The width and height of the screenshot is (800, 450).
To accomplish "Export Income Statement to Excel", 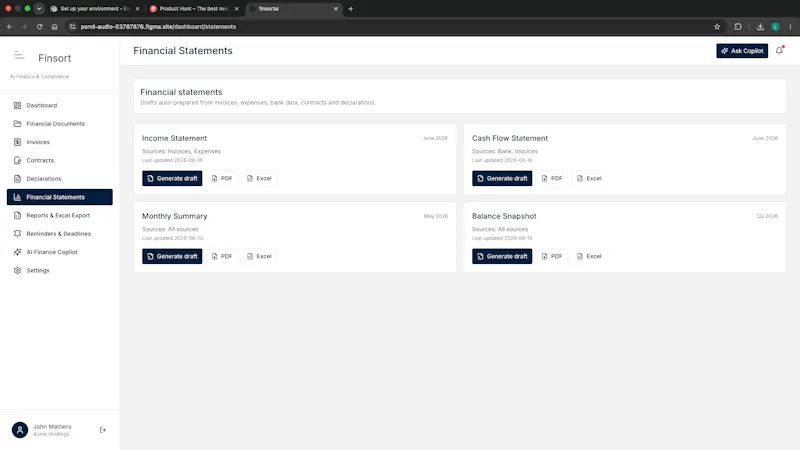I will [259, 178].
